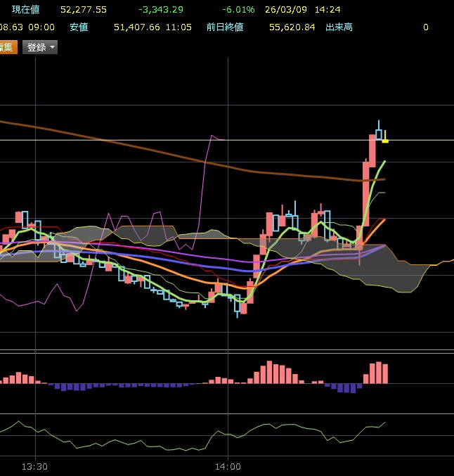Open the 登録 dropdown menu
454x476 pixels.
[40, 47]
